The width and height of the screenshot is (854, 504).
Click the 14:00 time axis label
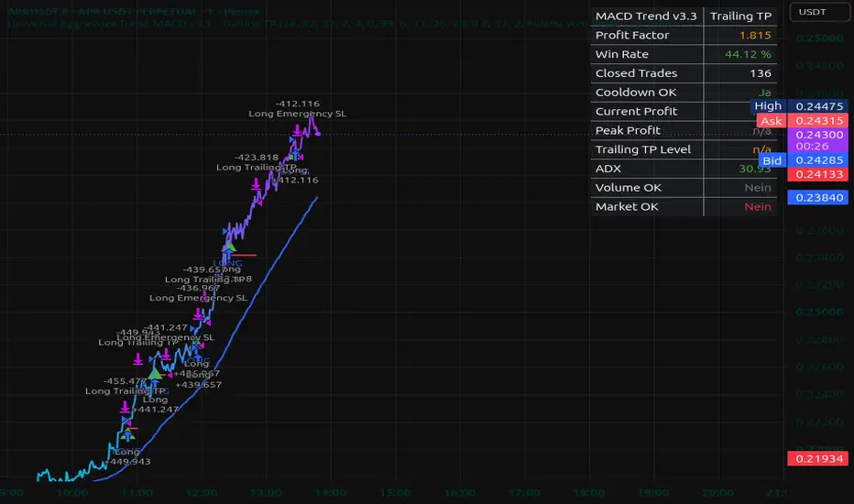331,493
